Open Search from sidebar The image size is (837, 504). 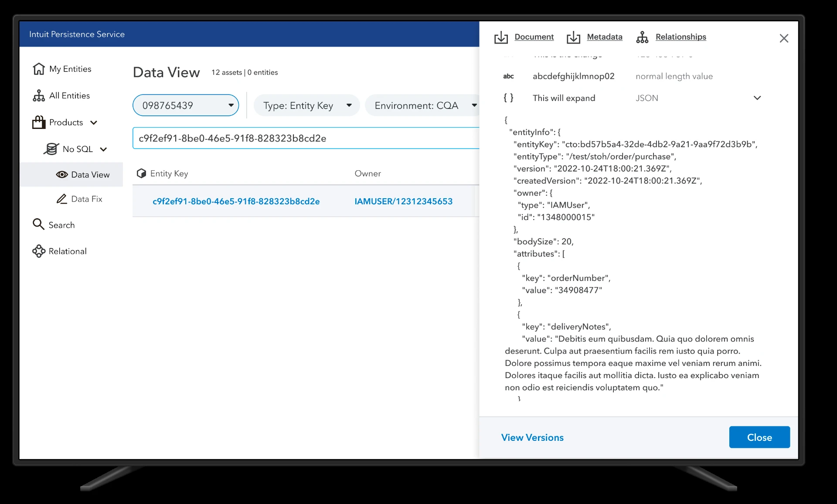pyautogui.click(x=61, y=225)
